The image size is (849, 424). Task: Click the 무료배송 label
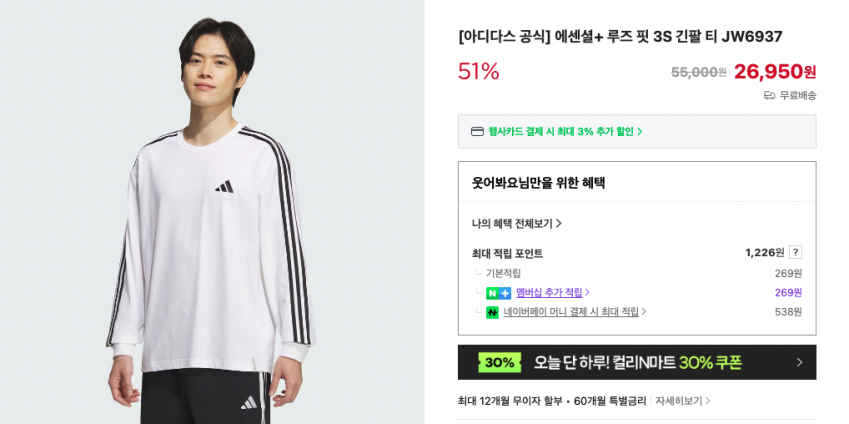pyautogui.click(x=797, y=96)
